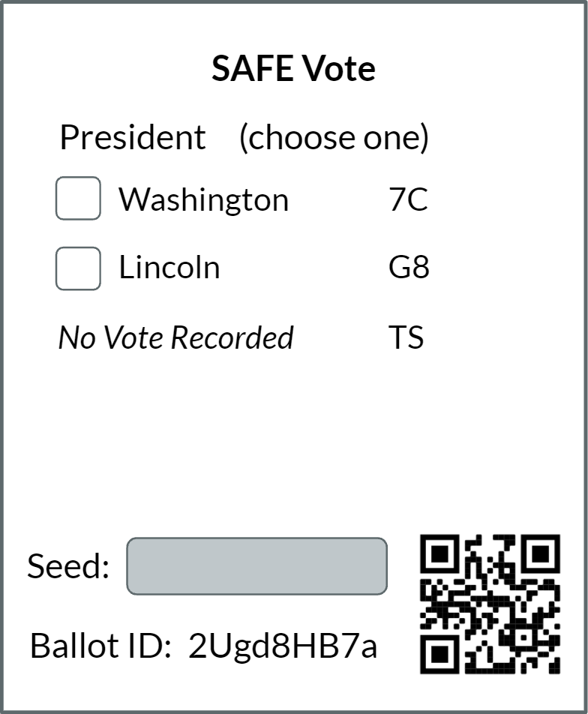Image resolution: width=588 pixels, height=714 pixels.
Task: Click the QR code's bottom-left finder square
Action: coord(439,654)
